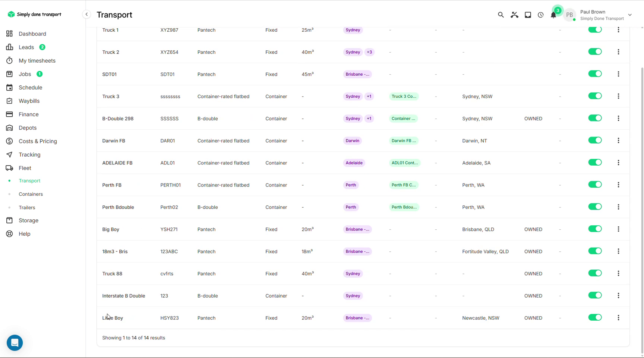Collapse the Fleet menu section
Viewport: 644px width, 358px height.
coord(25,168)
